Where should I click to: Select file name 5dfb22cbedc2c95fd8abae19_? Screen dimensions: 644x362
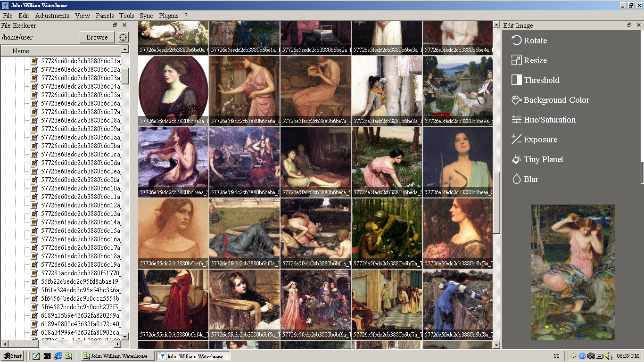[x=81, y=281]
